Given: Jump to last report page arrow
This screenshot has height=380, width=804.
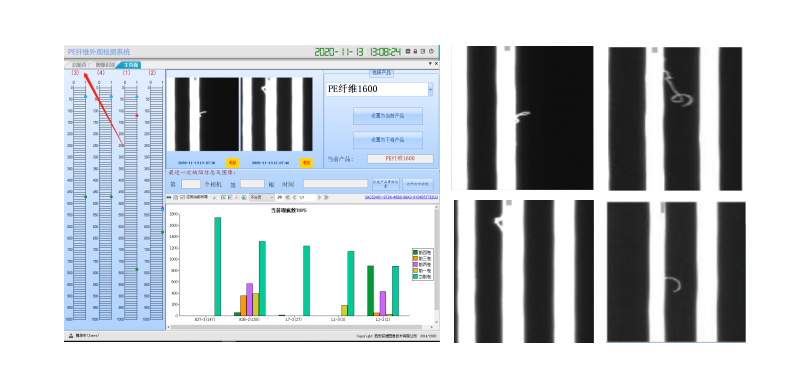Looking at the screenshot, I should tap(326, 197).
